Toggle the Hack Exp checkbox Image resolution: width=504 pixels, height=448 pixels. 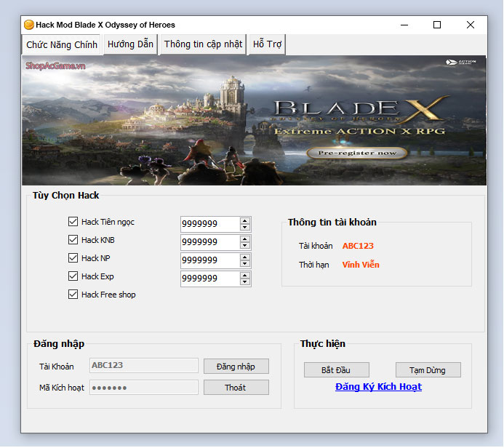[73, 276]
